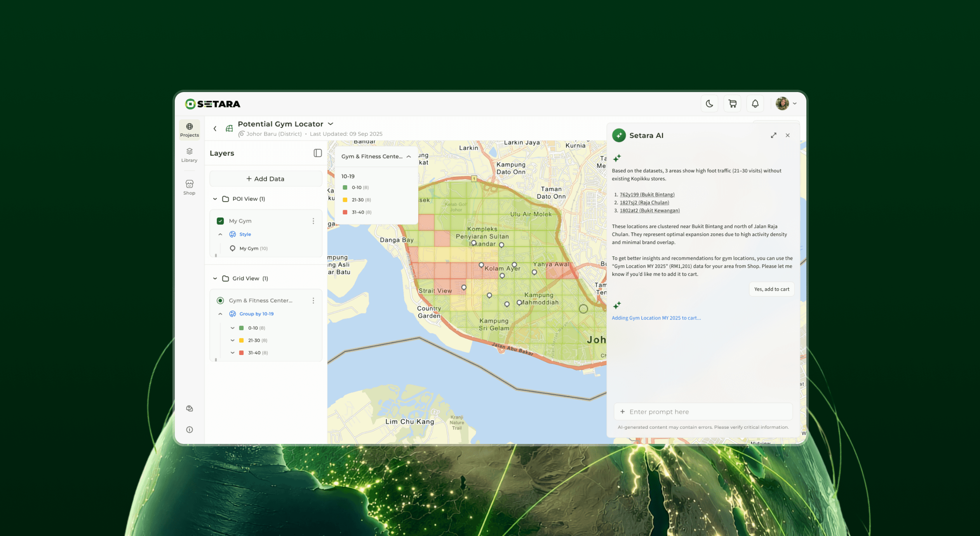This screenshot has width=980, height=536.
Task: Click the Setara AI logo badge
Action: 619,135
